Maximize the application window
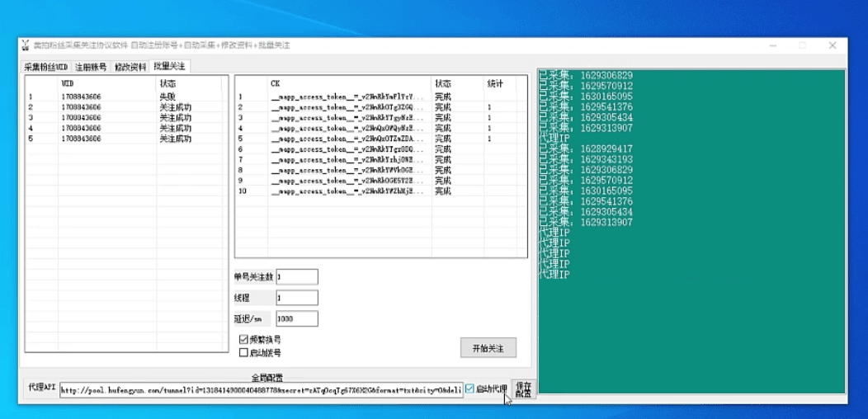Viewport: 868px width, 419px height. [x=802, y=45]
